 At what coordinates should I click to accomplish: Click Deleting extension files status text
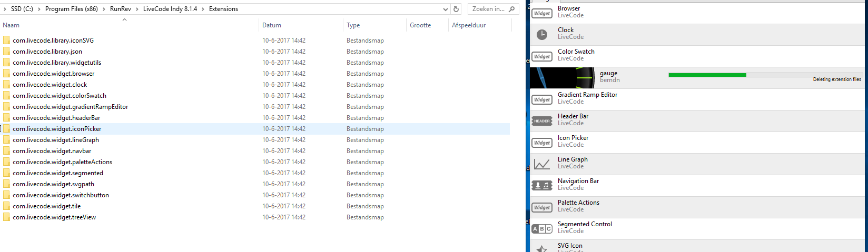(x=837, y=79)
